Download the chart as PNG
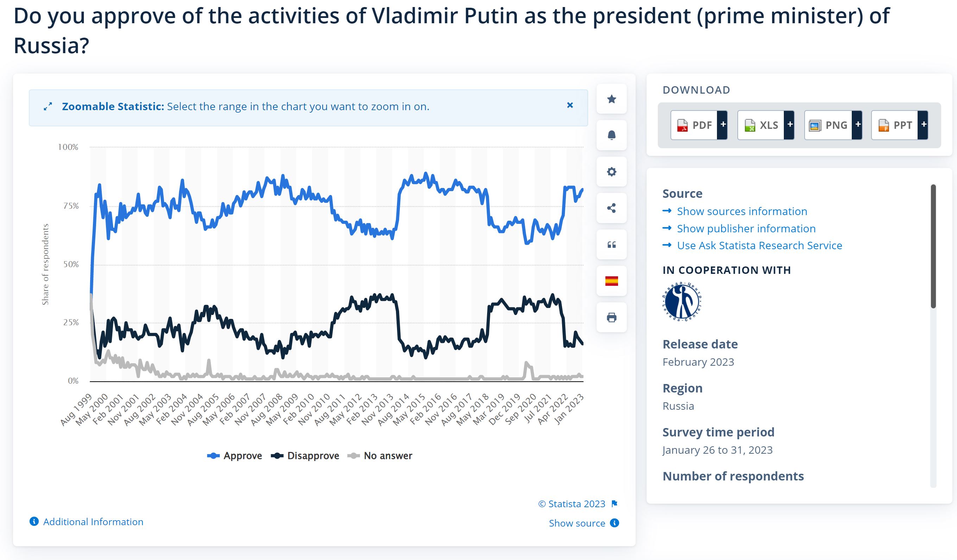Viewport: 957px width, 560px height. (828, 125)
